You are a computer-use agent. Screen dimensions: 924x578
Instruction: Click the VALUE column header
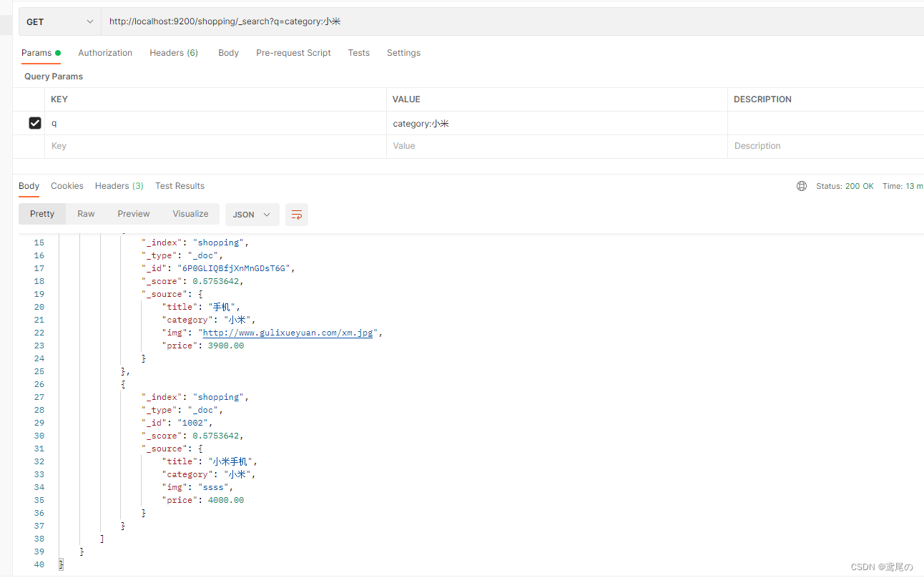(x=406, y=99)
